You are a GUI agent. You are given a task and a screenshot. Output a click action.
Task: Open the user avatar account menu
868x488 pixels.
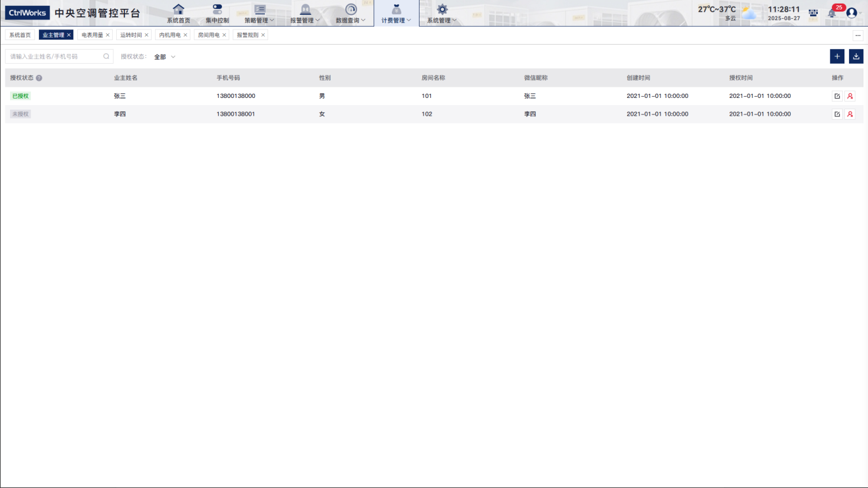click(x=851, y=13)
